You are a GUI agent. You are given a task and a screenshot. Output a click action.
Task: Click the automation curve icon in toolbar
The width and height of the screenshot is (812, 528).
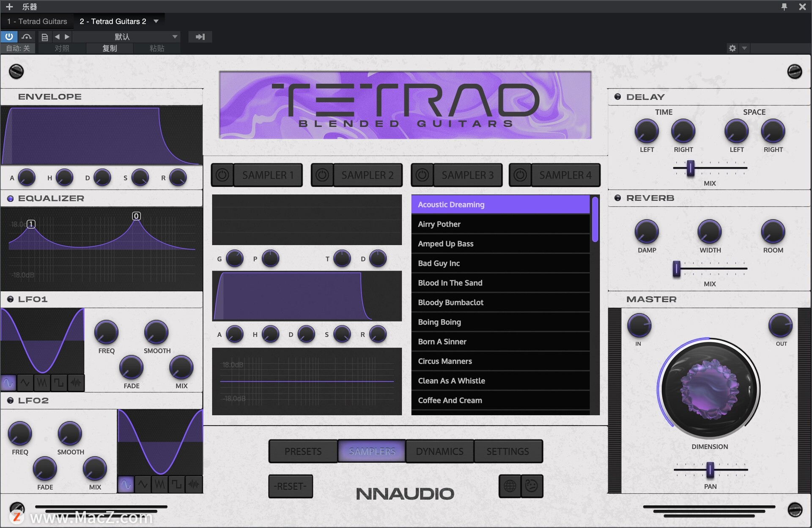27,37
